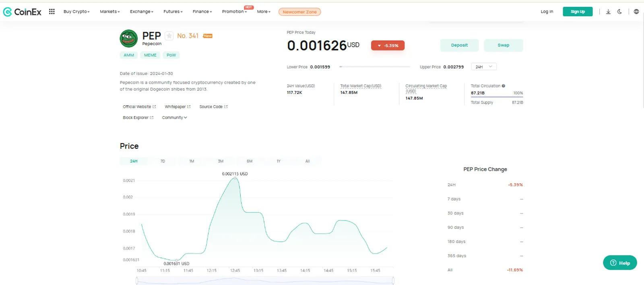Expand the Exchange menu

(142, 12)
